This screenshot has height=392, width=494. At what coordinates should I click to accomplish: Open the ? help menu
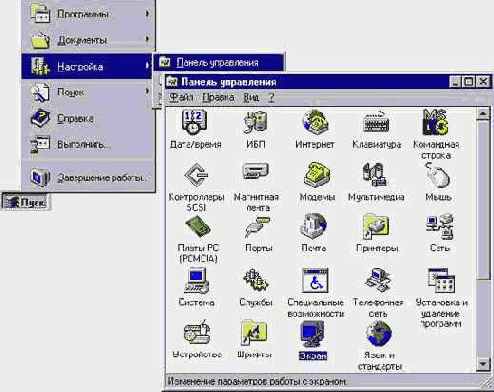pyautogui.click(x=272, y=98)
